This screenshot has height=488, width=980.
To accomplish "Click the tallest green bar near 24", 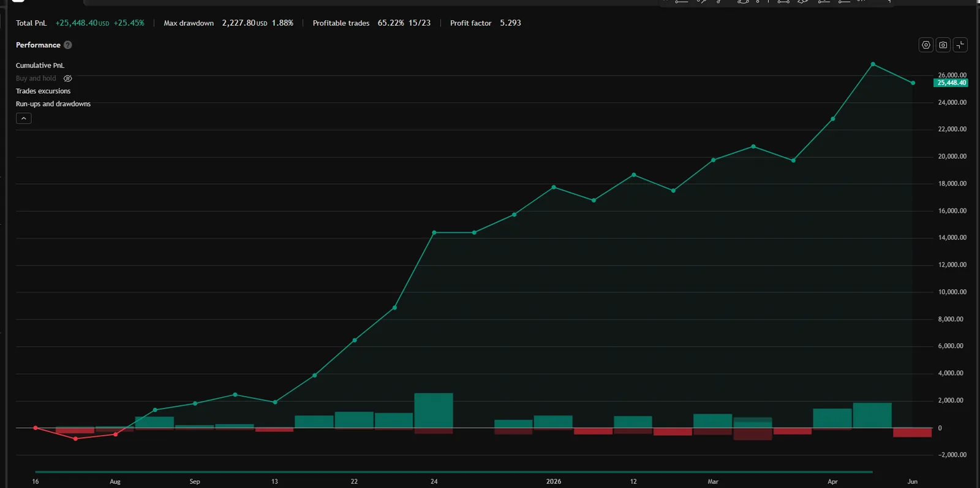I will coord(434,411).
